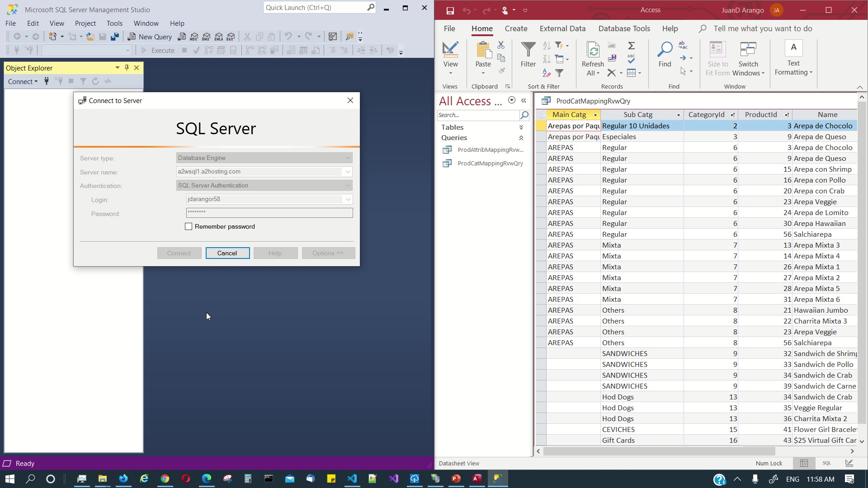Switch to External Data ribbon tab
868x488 pixels.
[x=562, y=28]
